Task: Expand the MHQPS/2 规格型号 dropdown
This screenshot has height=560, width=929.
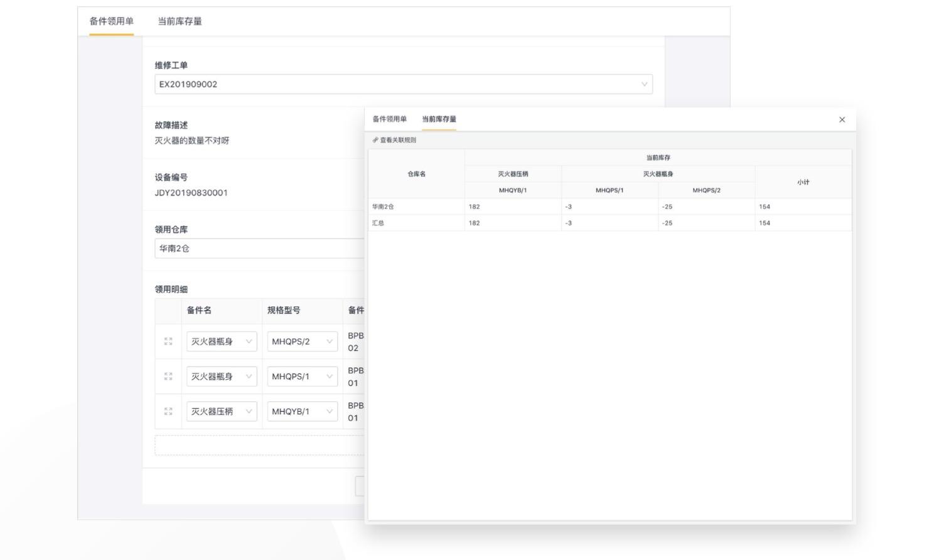Action: [x=302, y=342]
